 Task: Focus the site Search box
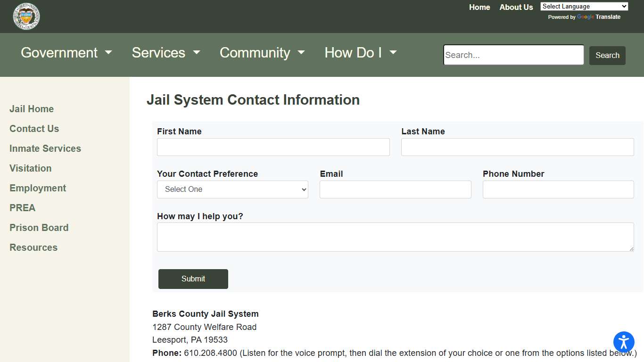tap(513, 55)
